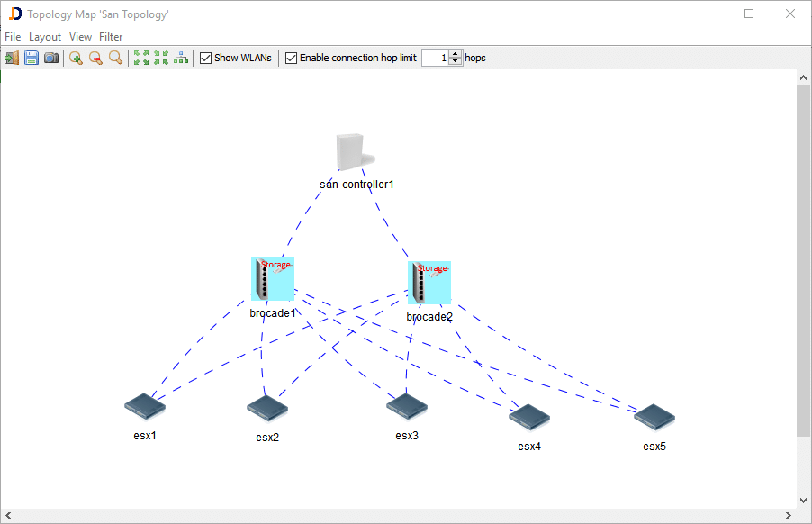This screenshot has height=524, width=812.
Task: Click the hierarchical tree layout icon
Action: 181,58
